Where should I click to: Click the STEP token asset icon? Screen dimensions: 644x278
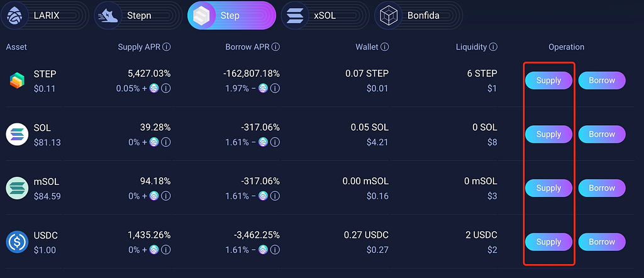[x=17, y=81]
